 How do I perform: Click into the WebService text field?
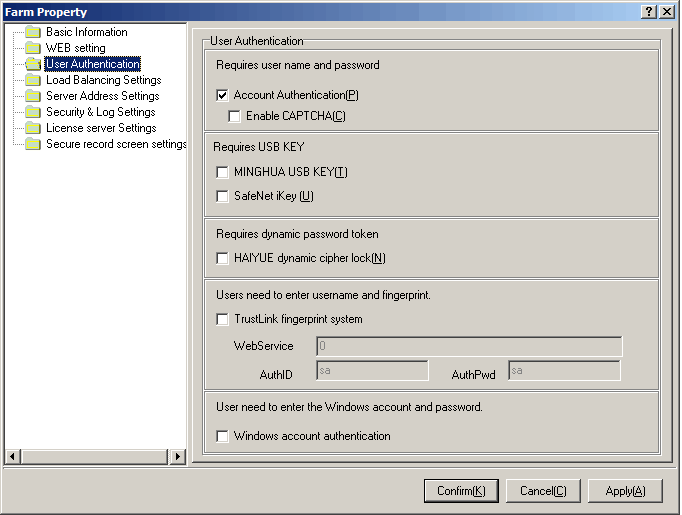coord(468,347)
